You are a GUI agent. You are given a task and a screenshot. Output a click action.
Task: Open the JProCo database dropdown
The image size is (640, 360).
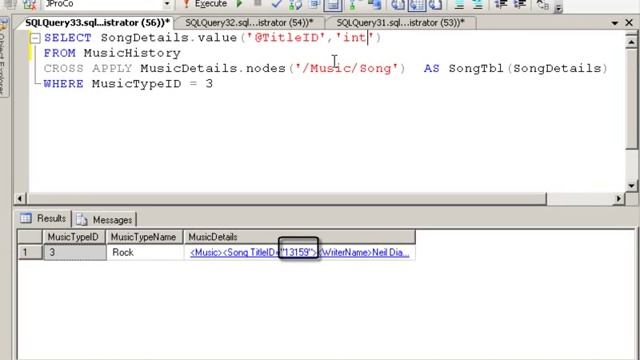point(167,4)
